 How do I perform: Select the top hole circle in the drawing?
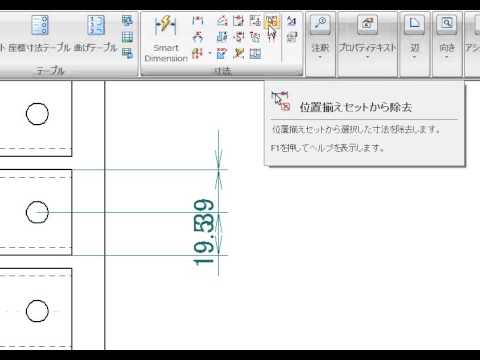[37, 114]
